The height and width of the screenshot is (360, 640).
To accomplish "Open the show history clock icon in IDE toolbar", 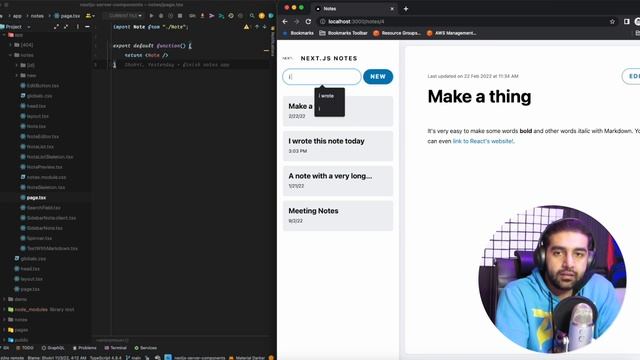I will click(231, 16).
